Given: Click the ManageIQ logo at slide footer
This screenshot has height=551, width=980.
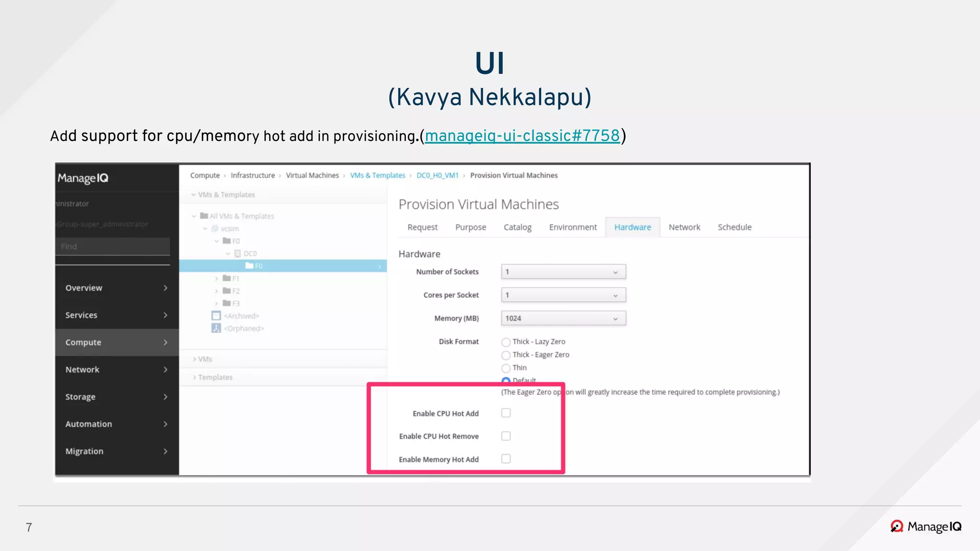Looking at the screenshot, I should click(x=926, y=527).
